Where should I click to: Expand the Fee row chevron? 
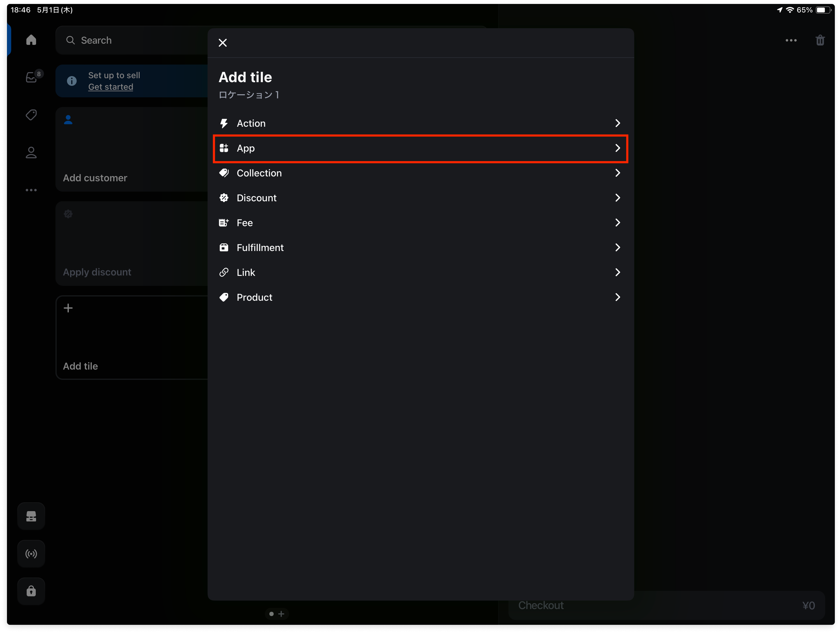(x=618, y=223)
